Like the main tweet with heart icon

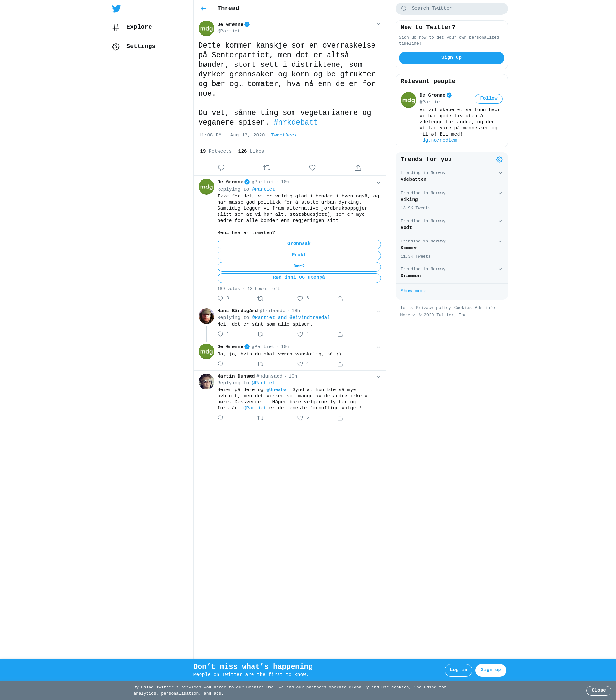point(312,168)
